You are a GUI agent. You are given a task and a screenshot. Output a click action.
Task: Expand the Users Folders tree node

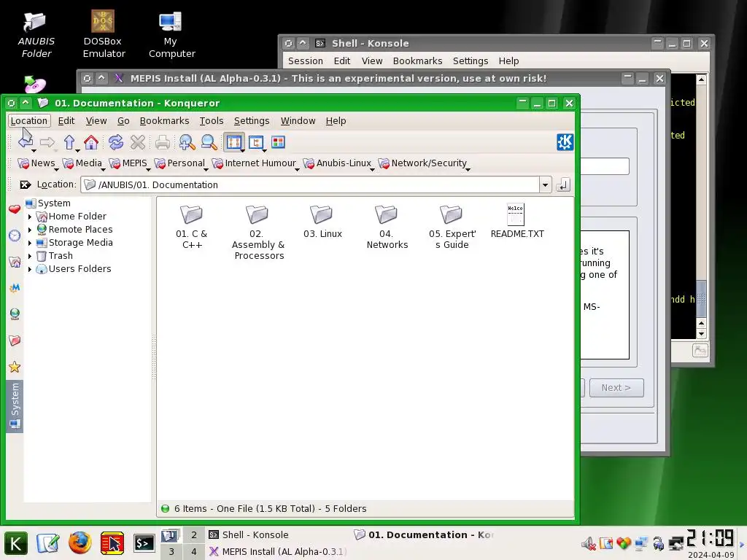point(29,270)
